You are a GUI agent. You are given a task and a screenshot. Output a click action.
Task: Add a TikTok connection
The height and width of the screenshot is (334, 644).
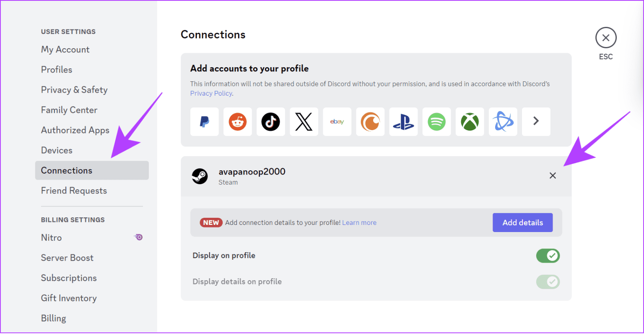[x=270, y=122]
